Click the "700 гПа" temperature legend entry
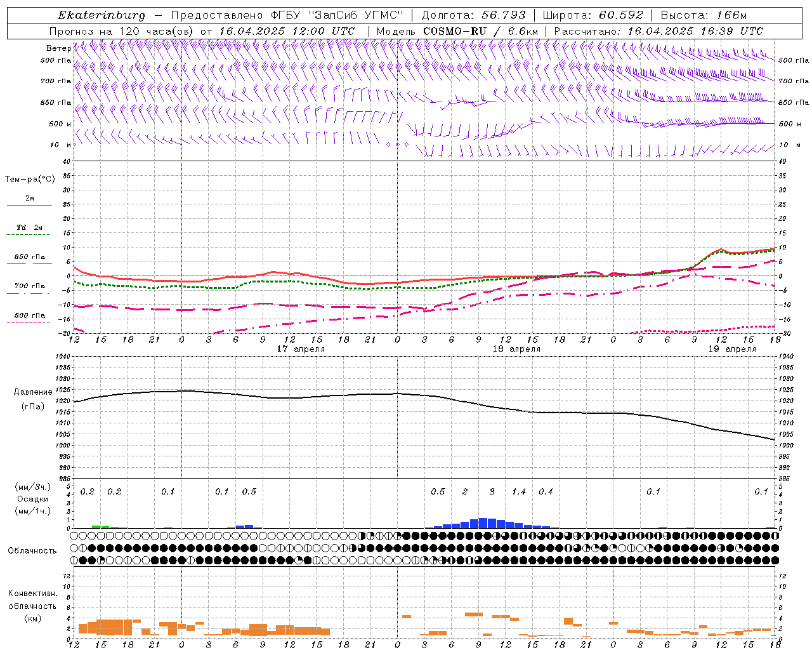Screen dimensions: 812x650 tap(29, 286)
